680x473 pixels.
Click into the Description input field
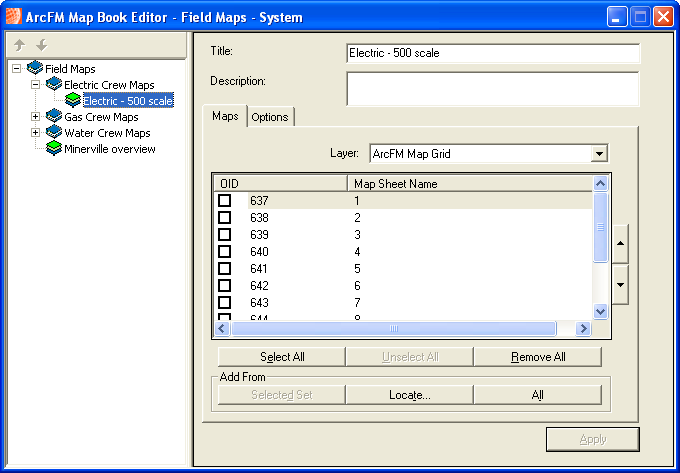493,89
